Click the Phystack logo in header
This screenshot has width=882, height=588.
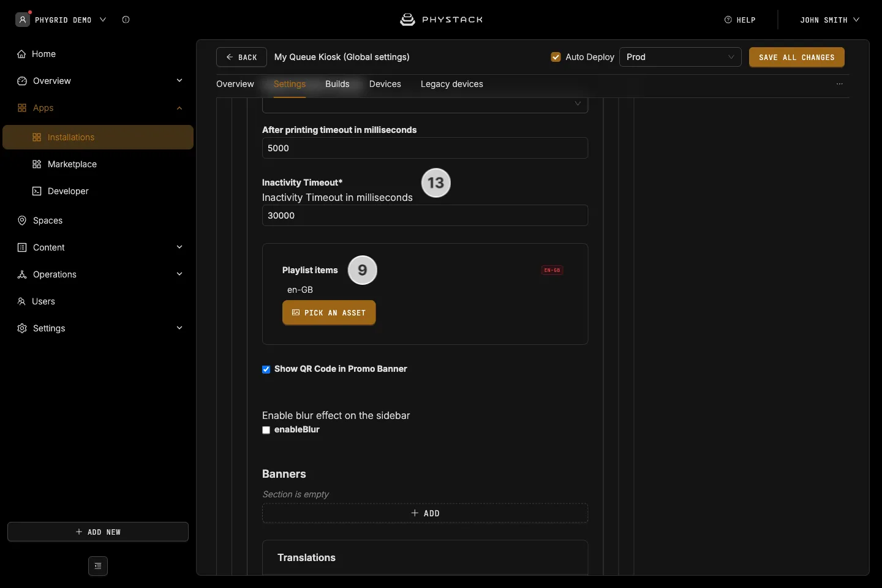click(x=441, y=20)
